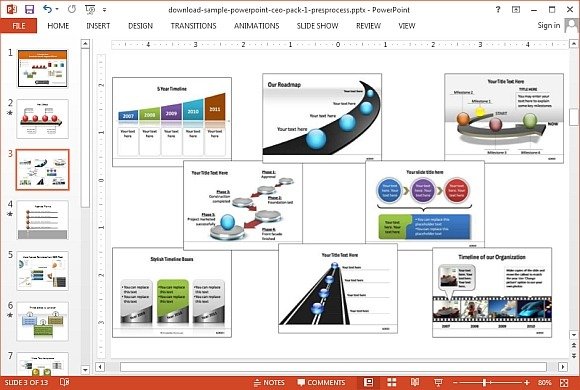The width and height of the screenshot is (580, 390).
Task: Toggle the NOTES pane button
Action: pyautogui.click(x=269, y=382)
